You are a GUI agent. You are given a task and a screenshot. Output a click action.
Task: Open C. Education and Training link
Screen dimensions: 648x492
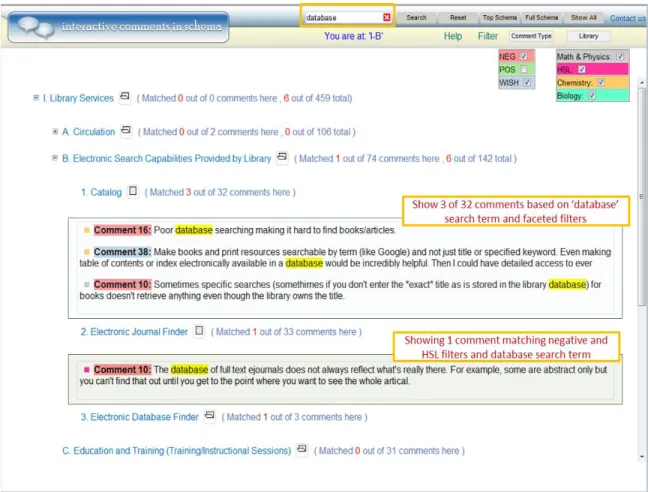(x=176, y=450)
